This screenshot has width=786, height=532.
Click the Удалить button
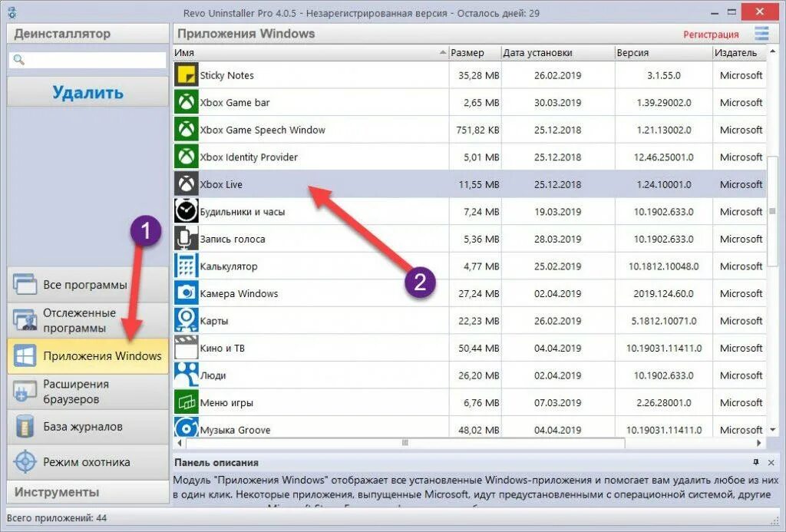point(88,92)
